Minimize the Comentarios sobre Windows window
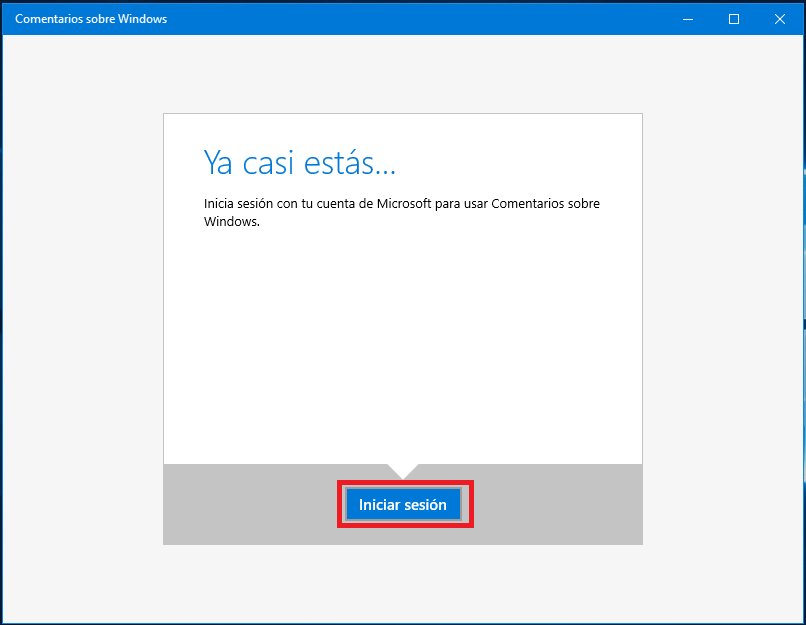The width and height of the screenshot is (806, 625). coord(688,19)
